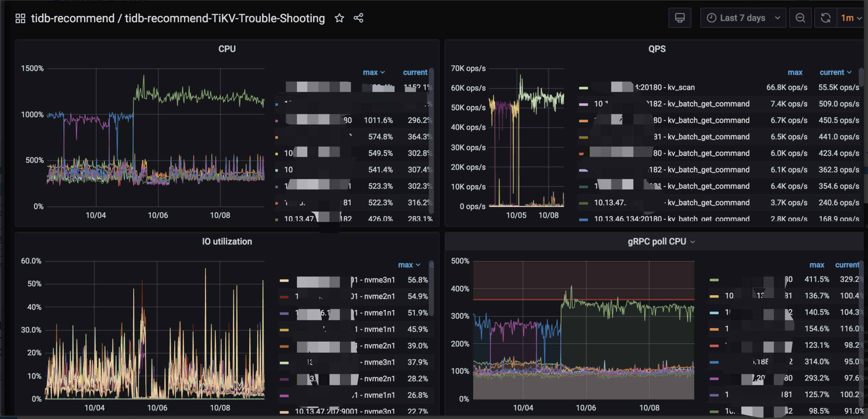Click purple kv_batch_get_command color swatch
The image size is (868, 419).
point(584,104)
